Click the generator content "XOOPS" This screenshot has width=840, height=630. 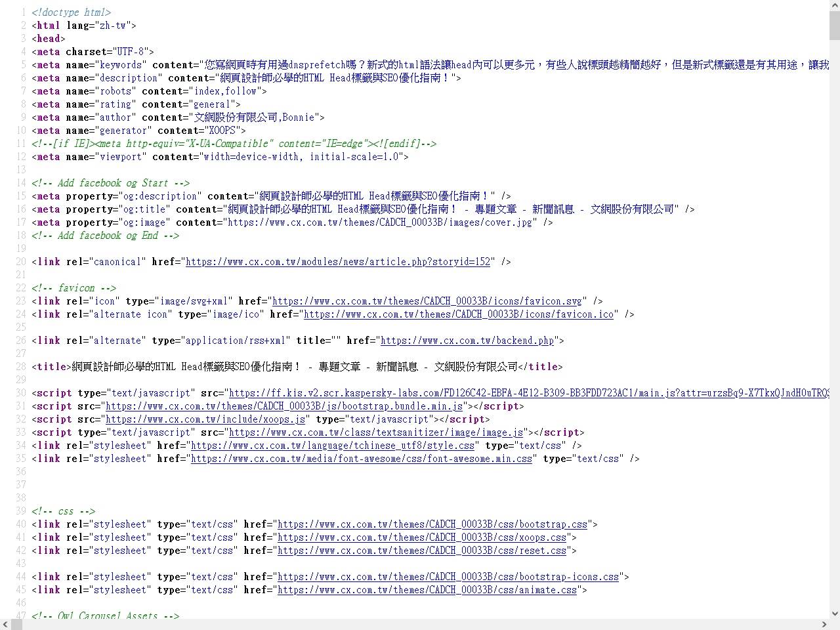(222, 131)
